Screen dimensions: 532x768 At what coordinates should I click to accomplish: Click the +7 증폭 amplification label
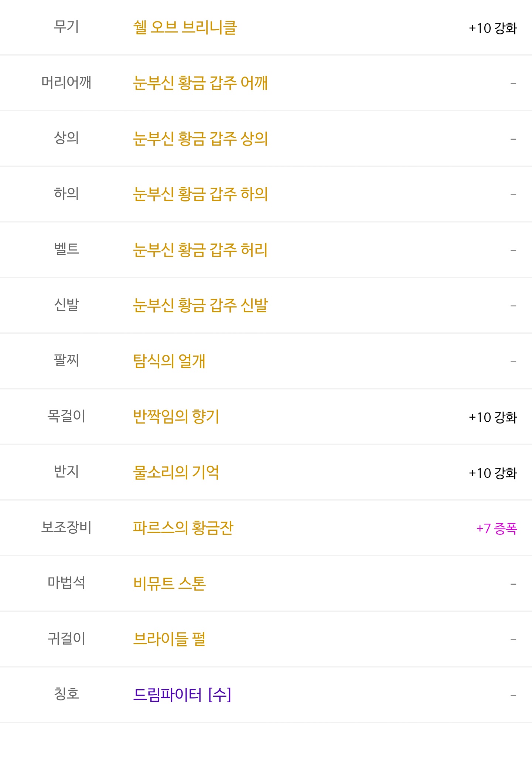pyautogui.click(x=497, y=529)
